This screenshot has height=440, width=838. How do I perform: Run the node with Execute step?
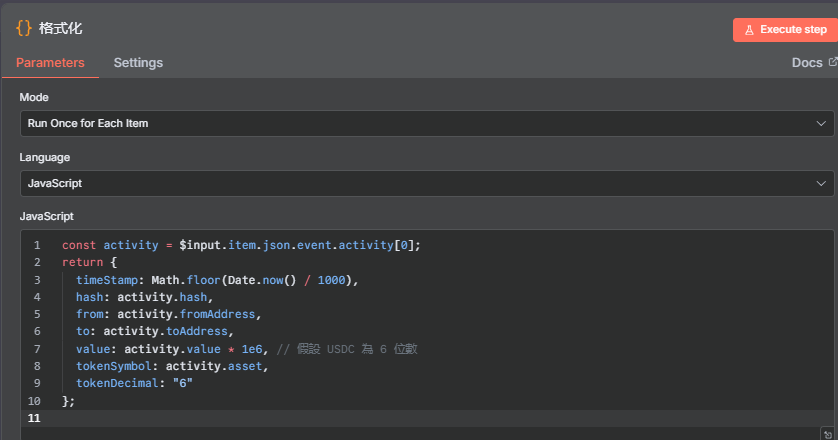click(x=785, y=29)
